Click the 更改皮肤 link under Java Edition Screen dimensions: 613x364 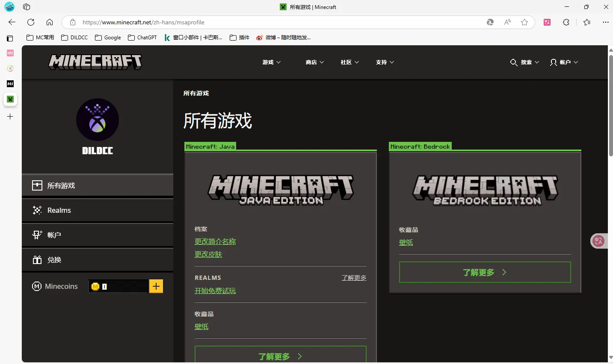point(208,254)
